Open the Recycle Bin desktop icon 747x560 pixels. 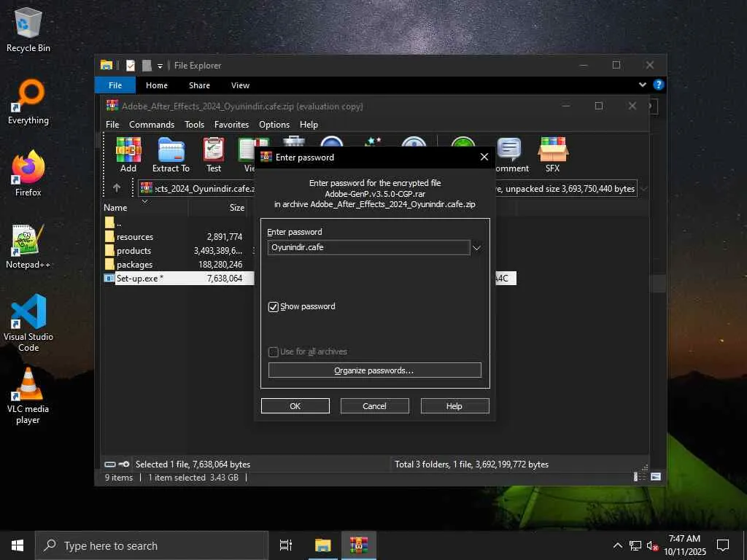pos(28,29)
